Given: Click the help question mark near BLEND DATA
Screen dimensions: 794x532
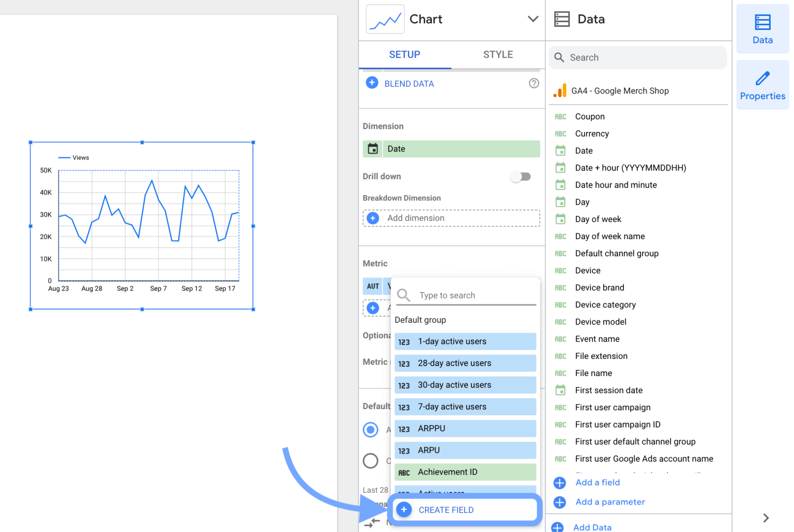Looking at the screenshot, I should tap(534, 83).
